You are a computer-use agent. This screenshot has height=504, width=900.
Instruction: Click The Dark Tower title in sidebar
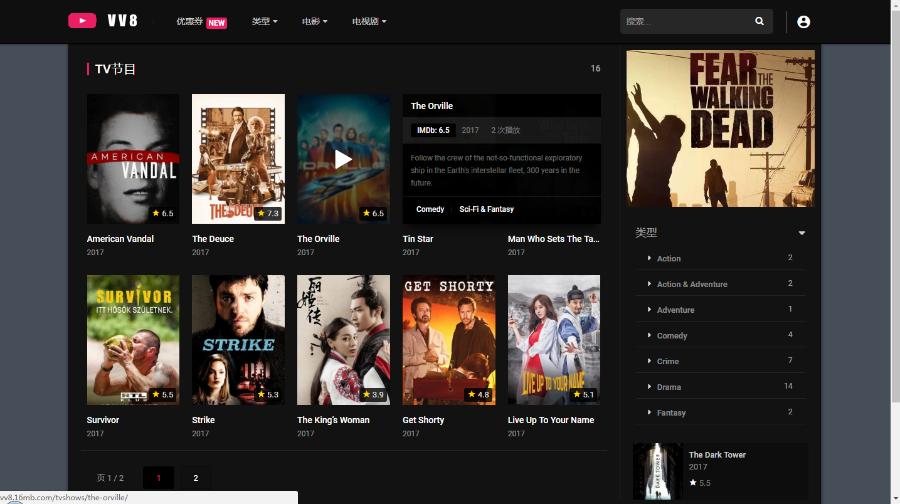(x=717, y=455)
